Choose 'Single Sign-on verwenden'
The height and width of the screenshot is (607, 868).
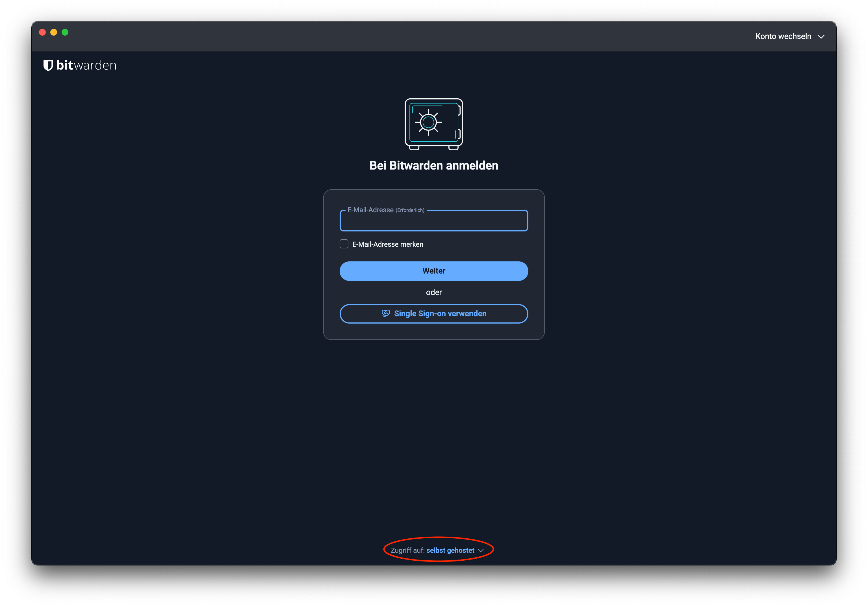pyautogui.click(x=440, y=313)
